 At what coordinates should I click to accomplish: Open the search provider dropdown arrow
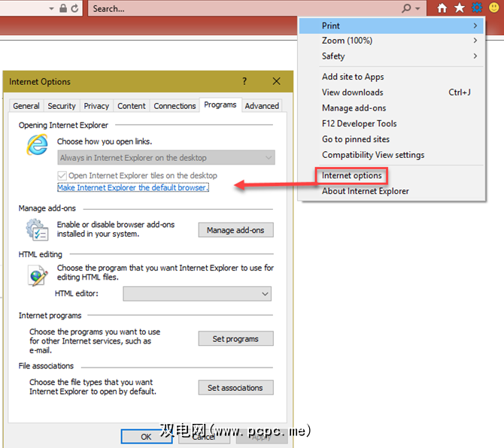(417, 9)
